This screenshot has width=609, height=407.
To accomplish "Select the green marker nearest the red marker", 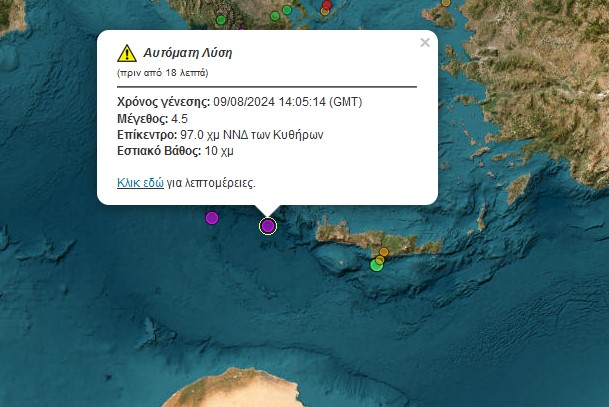I will (287, 10).
